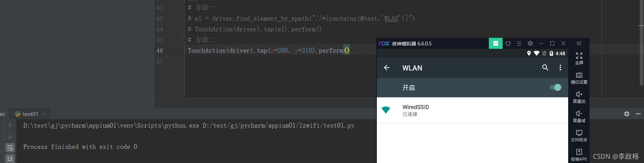Viewport: 644px width, 163px height.
Task: Open the Nox skin (shirt) icon
Action: click(x=508, y=43)
